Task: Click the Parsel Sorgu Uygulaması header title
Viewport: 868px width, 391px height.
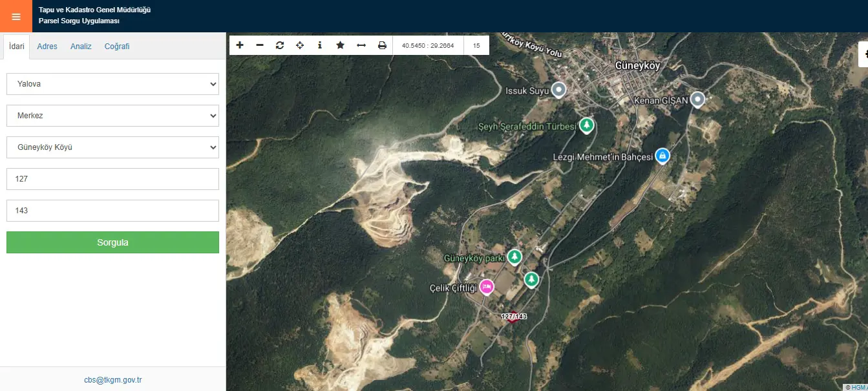Action: (79, 21)
